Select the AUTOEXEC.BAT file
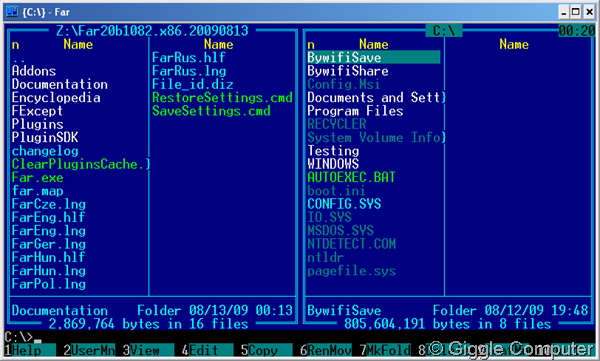The height and width of the screenshot is (361, 600). point(351,178)
